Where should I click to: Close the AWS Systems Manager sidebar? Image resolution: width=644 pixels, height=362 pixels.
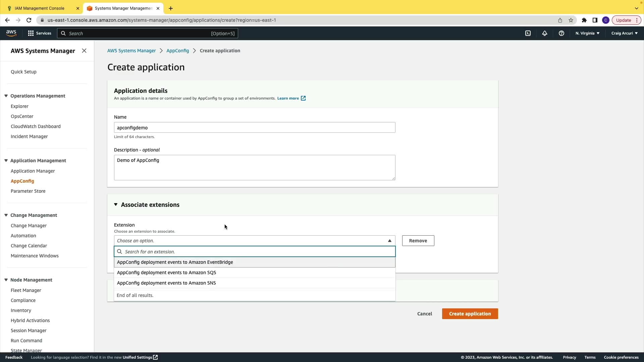click(84, 51)
